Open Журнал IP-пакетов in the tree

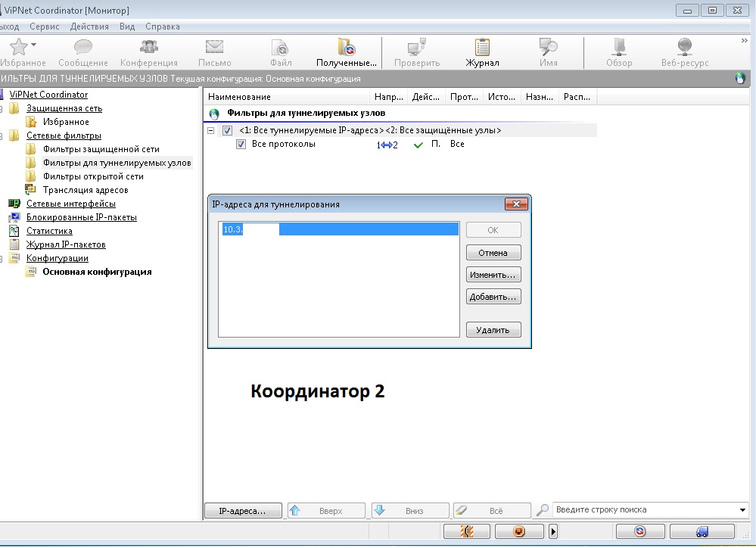(66, 244)
